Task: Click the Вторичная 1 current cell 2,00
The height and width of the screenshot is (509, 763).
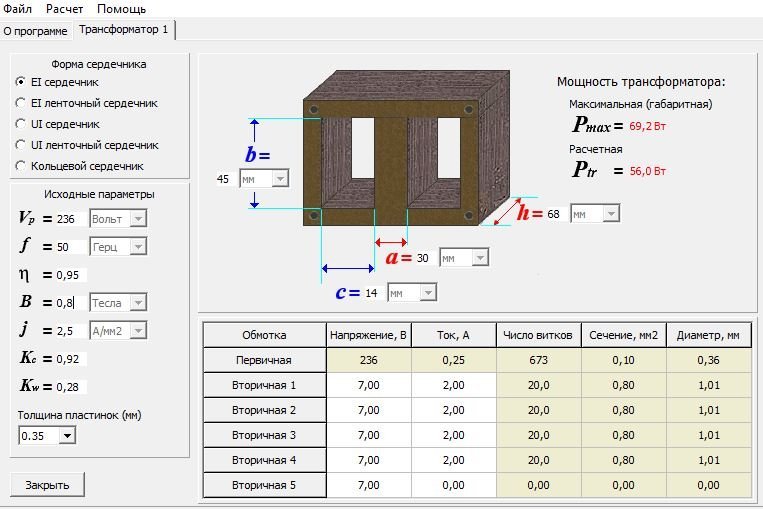Action: (454, 385)
